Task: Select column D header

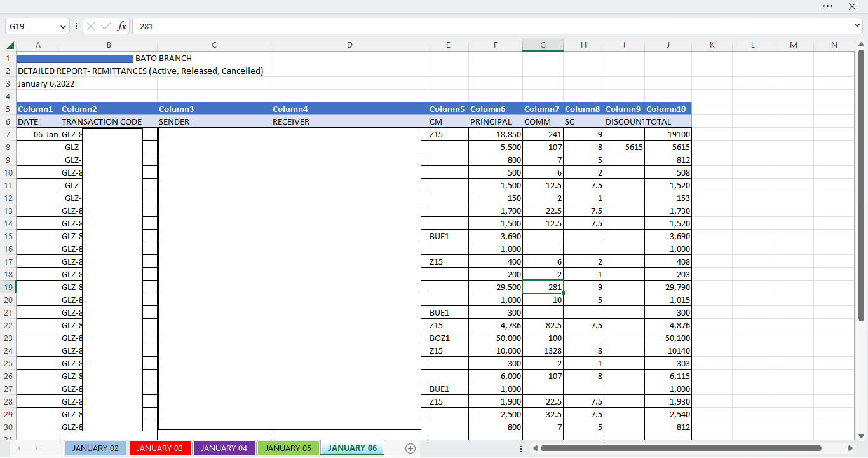Action: [349, 45]
